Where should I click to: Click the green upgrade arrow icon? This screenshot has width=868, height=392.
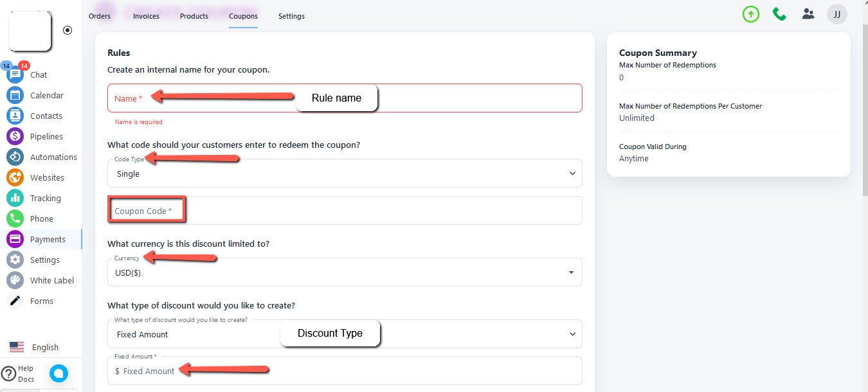pos(750,14)
